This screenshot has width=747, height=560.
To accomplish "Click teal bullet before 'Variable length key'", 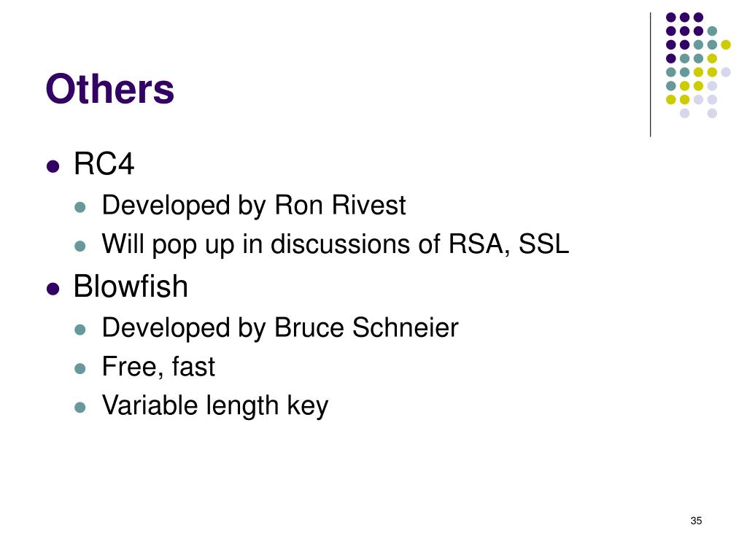I will [80, 408].
